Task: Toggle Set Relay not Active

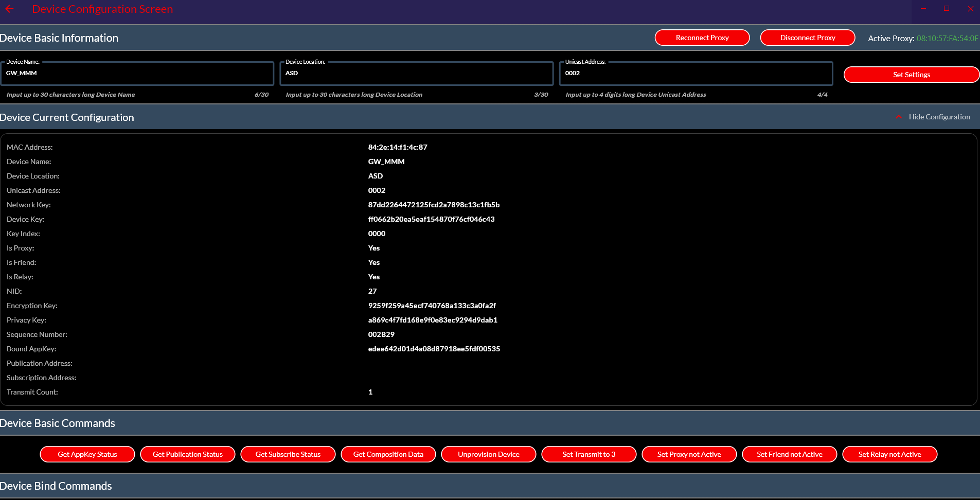Action: pyautogui.click(x=890, y=454)
